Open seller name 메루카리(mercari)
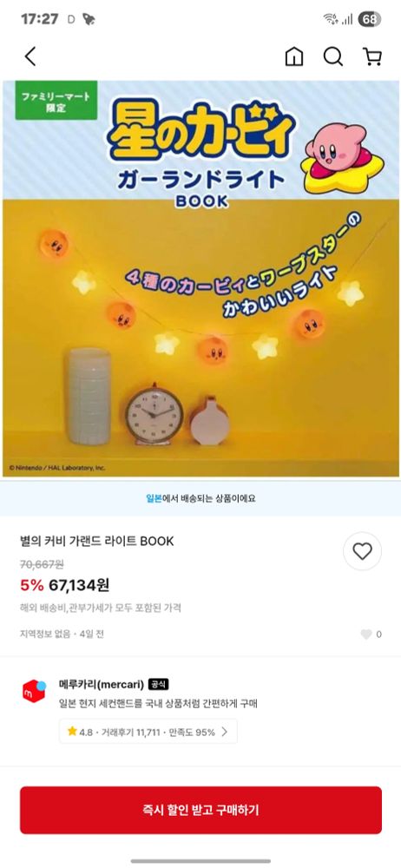This screenshot has width=401, height=868. 102,685
